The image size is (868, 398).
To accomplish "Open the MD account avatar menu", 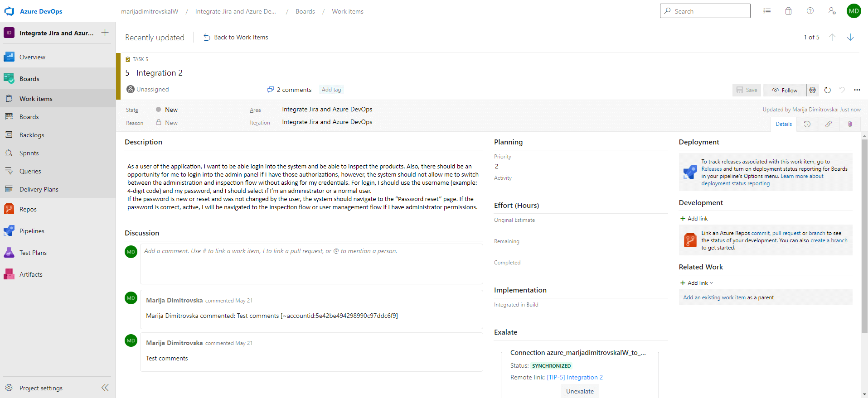I will (853, 11).
